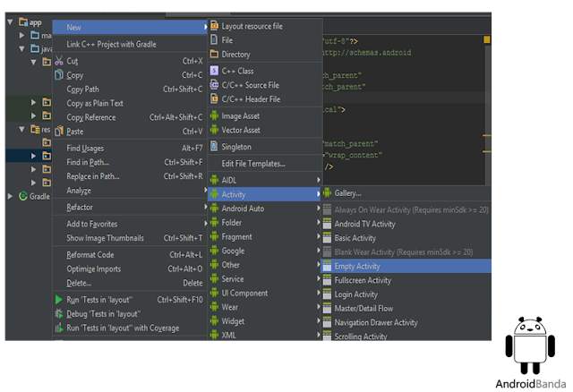
Task: Click the Layout resource file icon
Action: click(215, 26)
